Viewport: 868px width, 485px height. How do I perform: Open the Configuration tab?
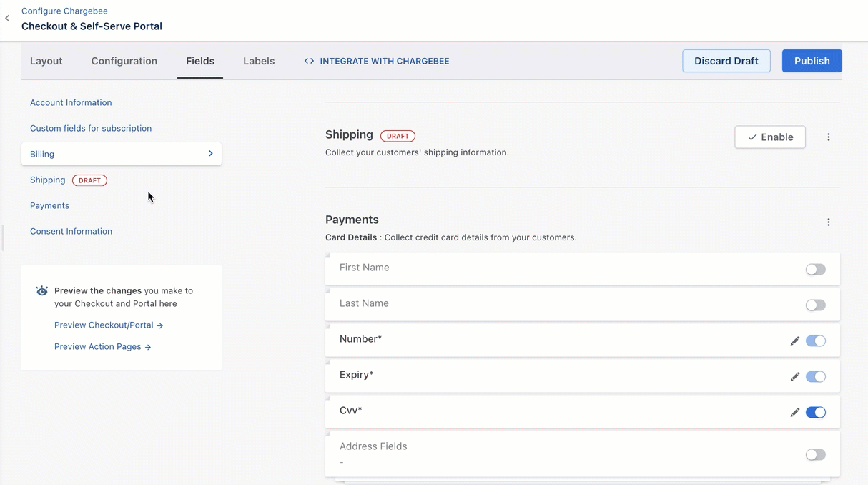pos(124,61)
